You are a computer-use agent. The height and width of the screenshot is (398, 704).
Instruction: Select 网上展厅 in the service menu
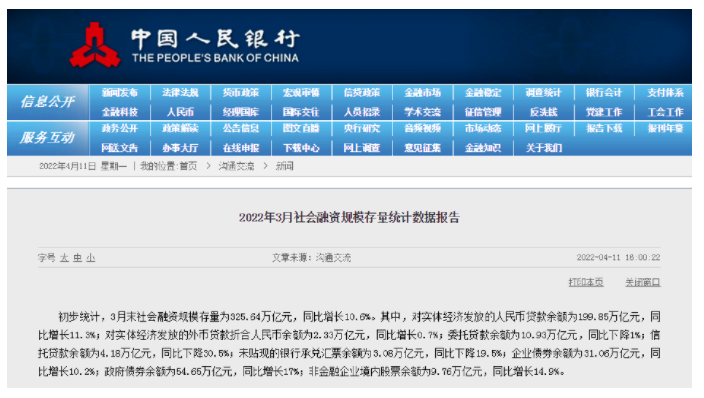click(544, 128)
